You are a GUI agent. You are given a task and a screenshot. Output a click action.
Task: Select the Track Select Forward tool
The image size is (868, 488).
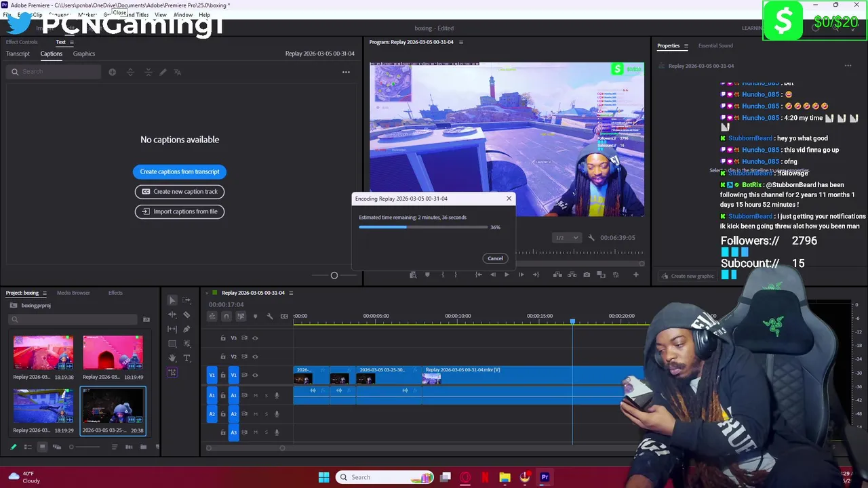tap(186, 300)
